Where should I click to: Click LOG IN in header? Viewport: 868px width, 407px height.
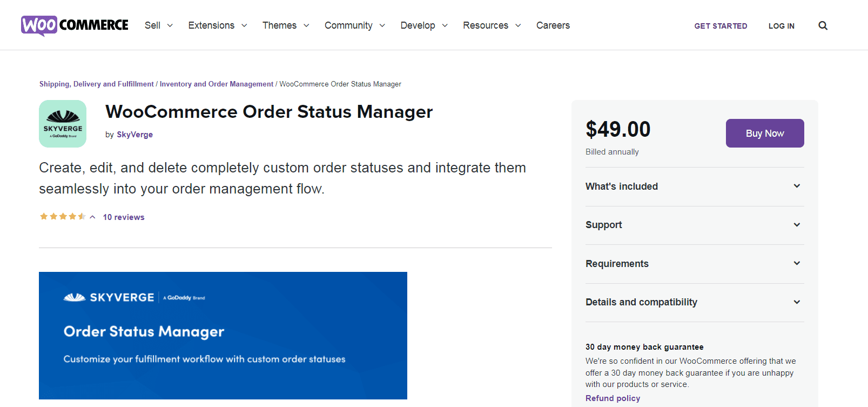782,26
